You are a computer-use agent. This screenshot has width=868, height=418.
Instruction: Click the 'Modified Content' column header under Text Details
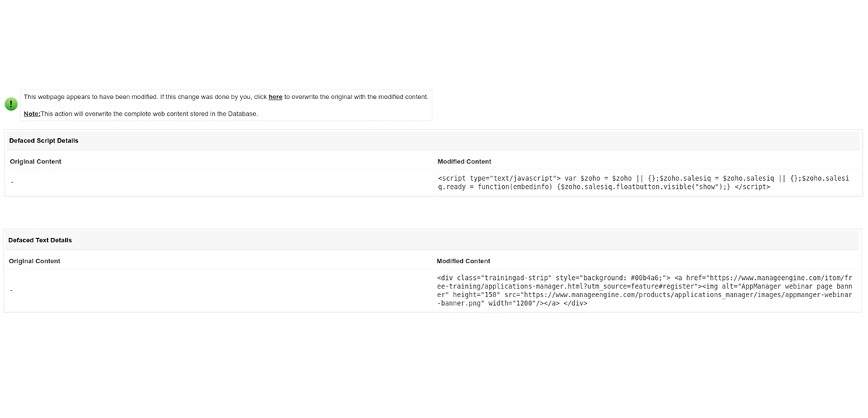463,261
